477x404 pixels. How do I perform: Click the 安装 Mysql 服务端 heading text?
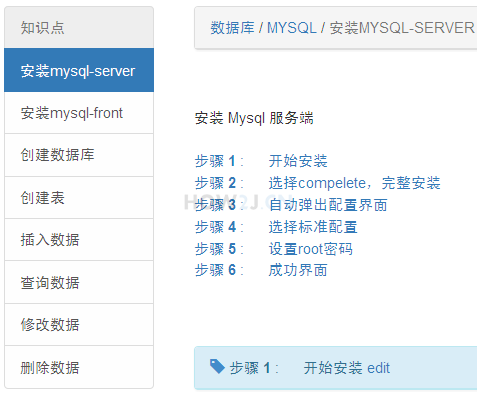(254, 118)
